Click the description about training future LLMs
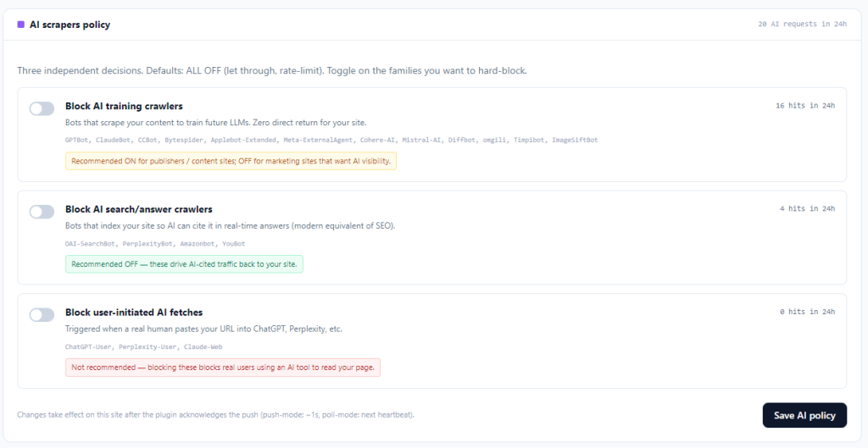This screenshot has height=448, width=868. [216, 123]
